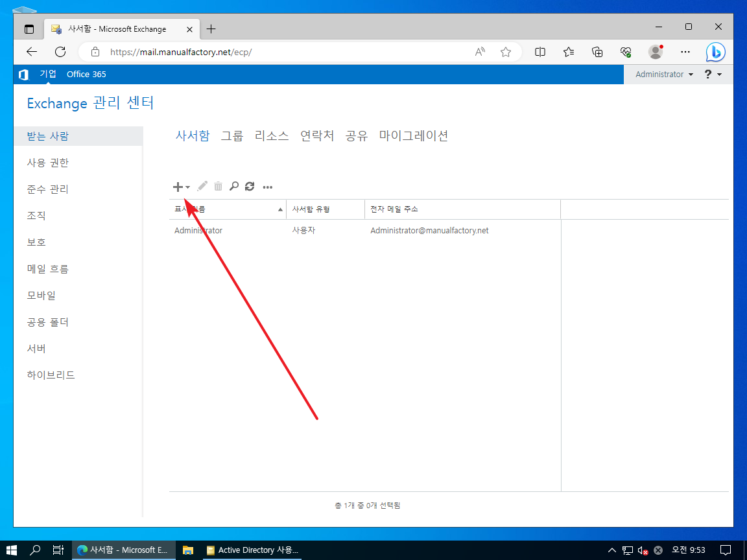Click the read aloud icon in address bar
747x560 pixels.
[x=480, y=52]
